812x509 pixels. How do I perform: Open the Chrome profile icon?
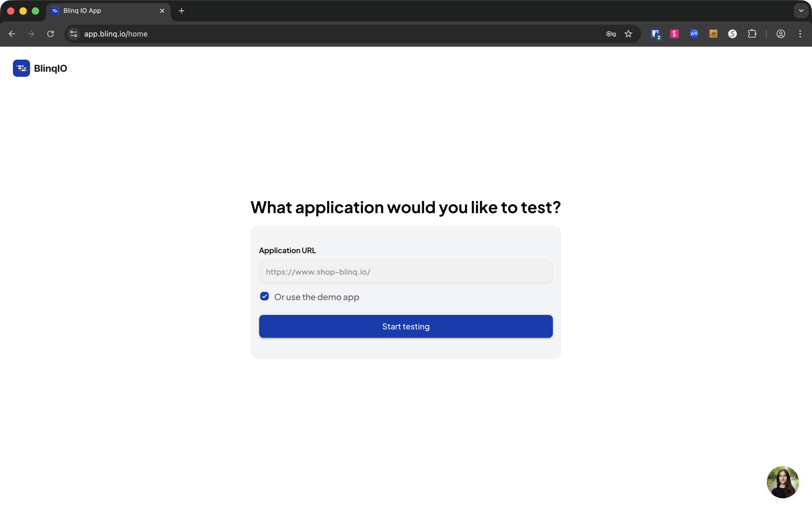[781, 34]
